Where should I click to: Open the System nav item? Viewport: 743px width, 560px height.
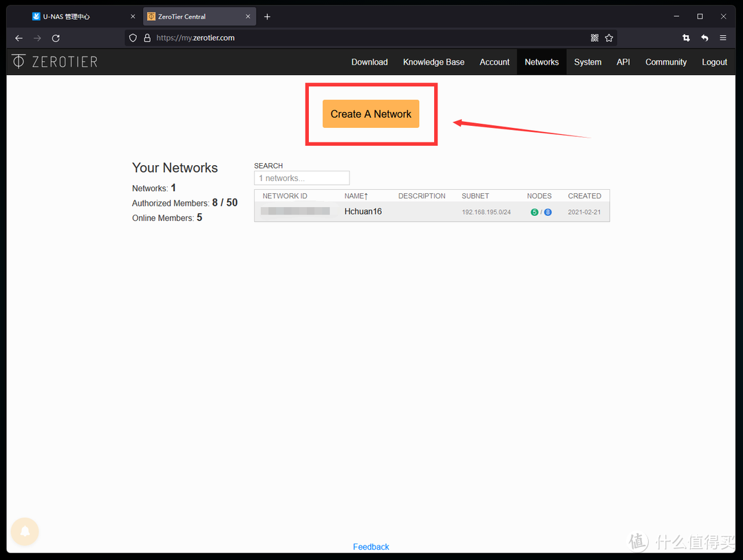[x=588, y=62]
